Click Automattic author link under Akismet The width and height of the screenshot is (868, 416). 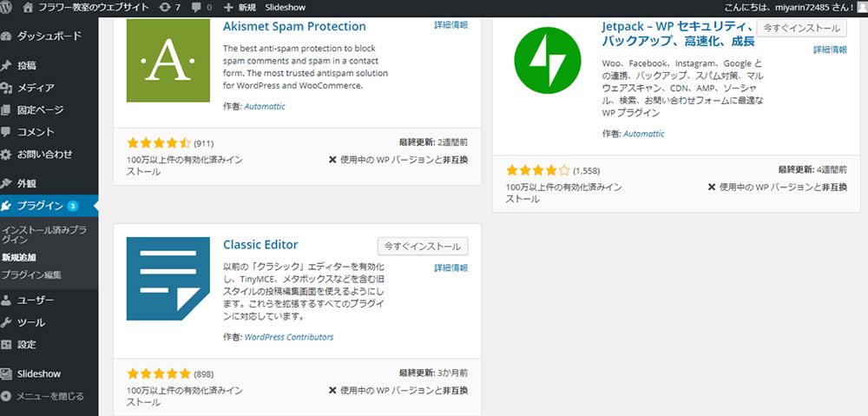pyautogui.click(x=265, y=106)
